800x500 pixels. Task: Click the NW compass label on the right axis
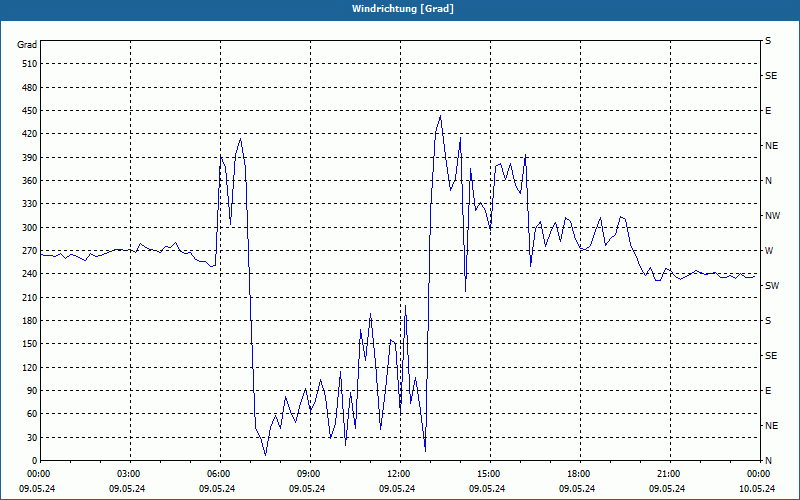(772, 216)
